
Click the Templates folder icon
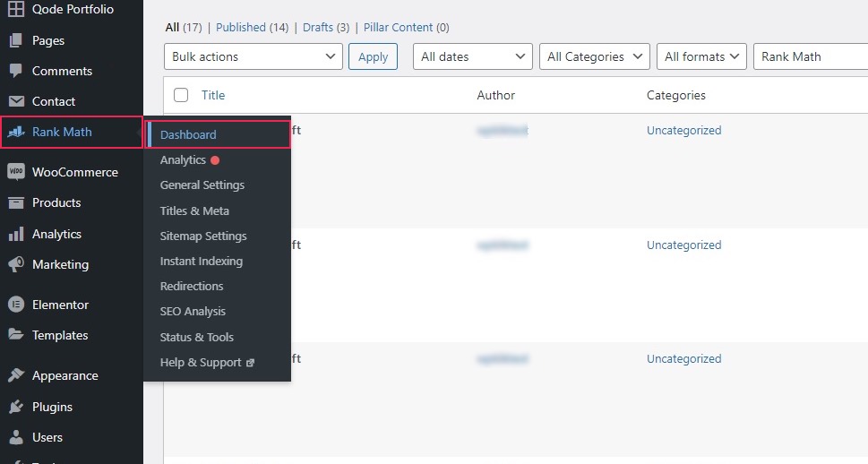tap(16, 334)
